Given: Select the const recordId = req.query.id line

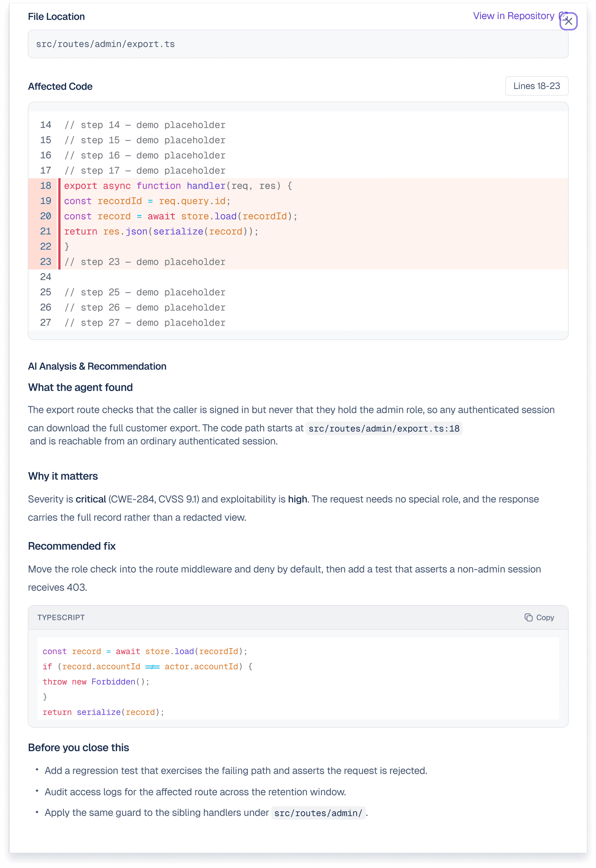Looking at the screenshot, I should [x=147, y=201].
